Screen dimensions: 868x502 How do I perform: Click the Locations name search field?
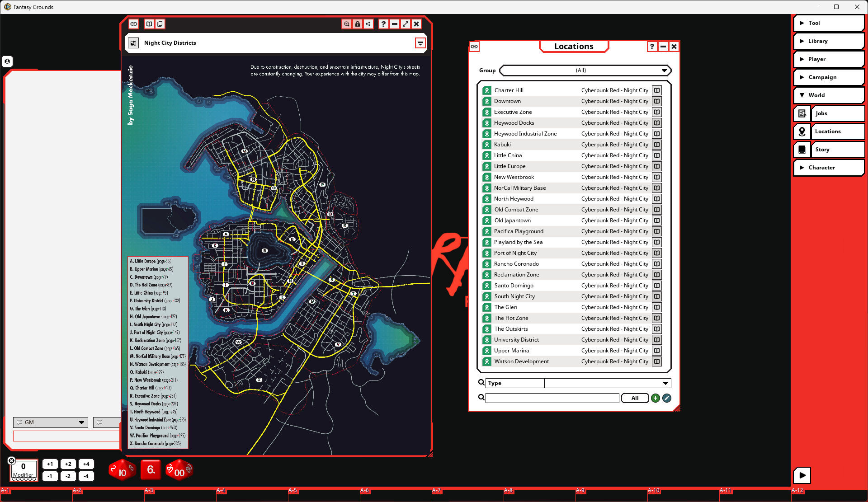(552, 398)
